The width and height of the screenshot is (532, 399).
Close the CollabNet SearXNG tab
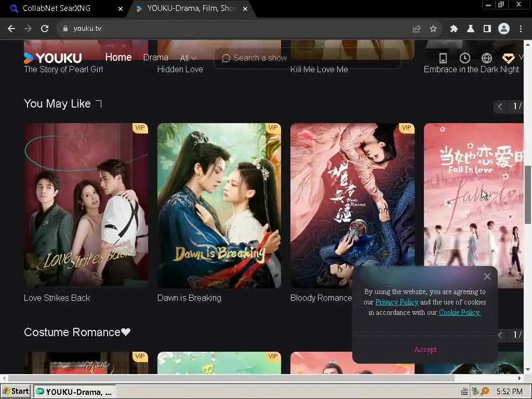[x=121, y=9]
